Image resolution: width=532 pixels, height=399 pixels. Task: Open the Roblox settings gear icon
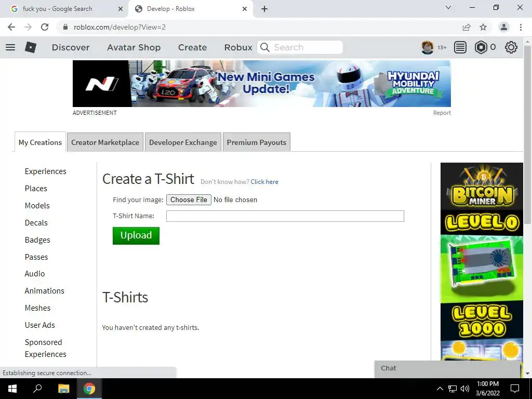click(511, 47)
